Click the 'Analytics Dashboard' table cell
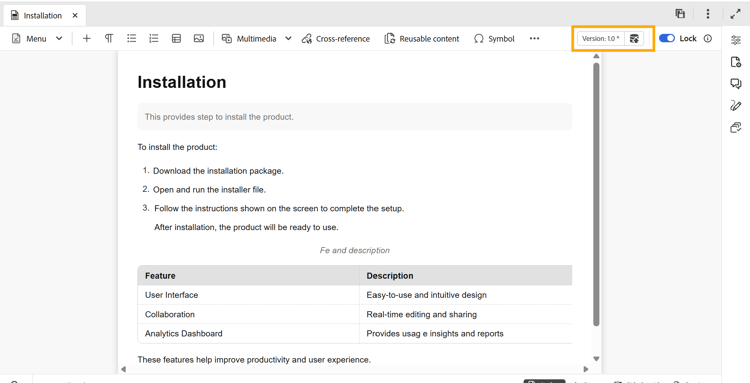 point(248,333)
